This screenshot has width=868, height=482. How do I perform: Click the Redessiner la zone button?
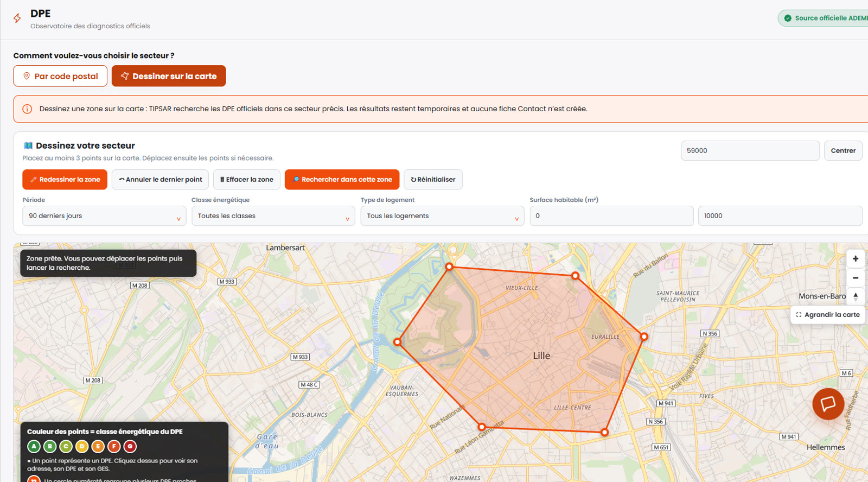click(x=65, y=180)
